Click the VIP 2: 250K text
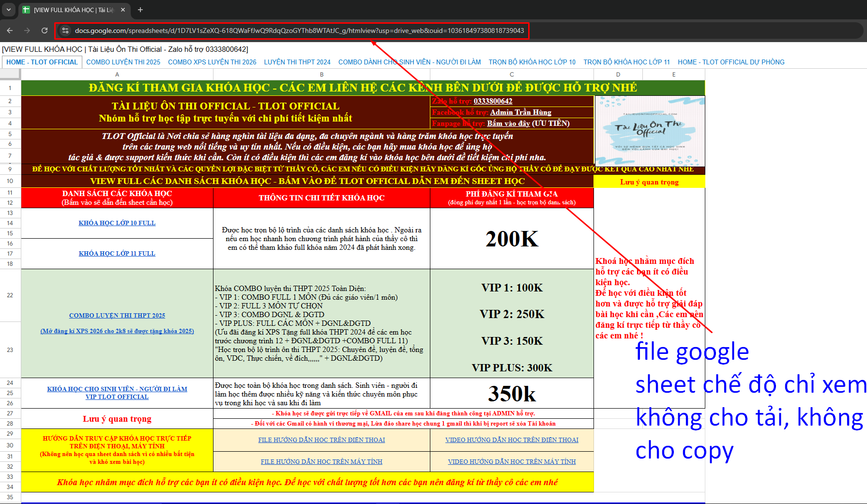The height and width of the screenshot is (504, 867). [x=512, y=314]
